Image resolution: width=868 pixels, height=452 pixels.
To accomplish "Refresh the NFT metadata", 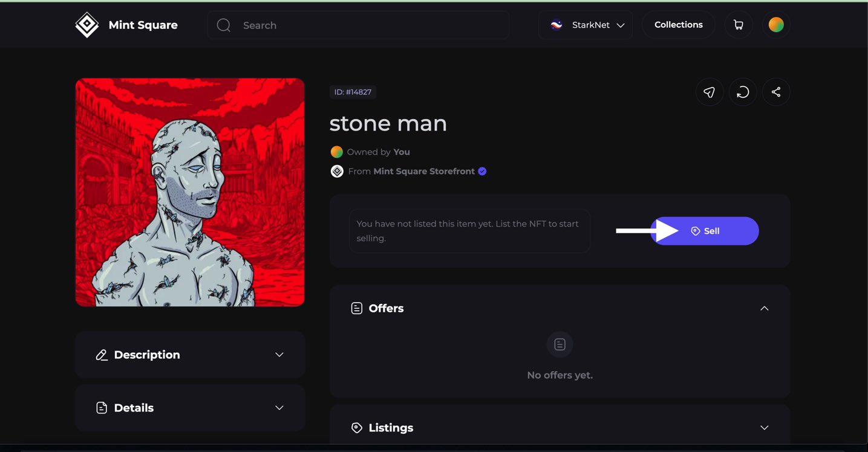I will click(743, 92).
